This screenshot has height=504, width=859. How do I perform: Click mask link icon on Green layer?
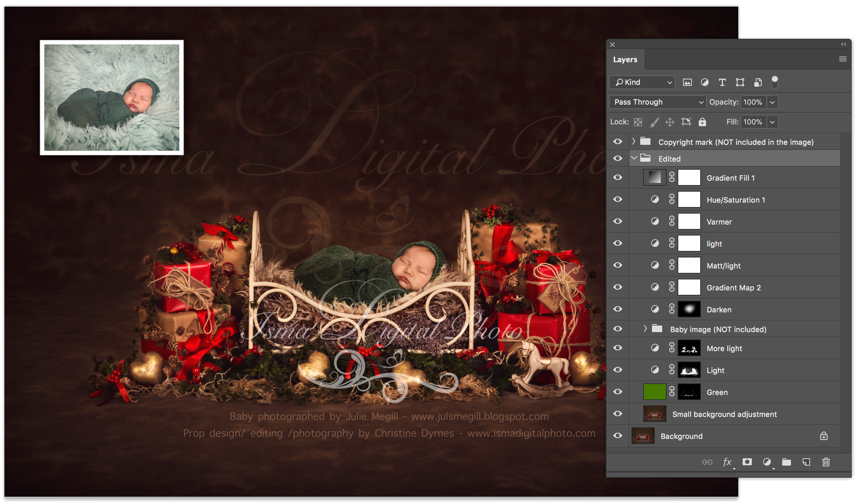pyautogui.click(x=672, y=392)
